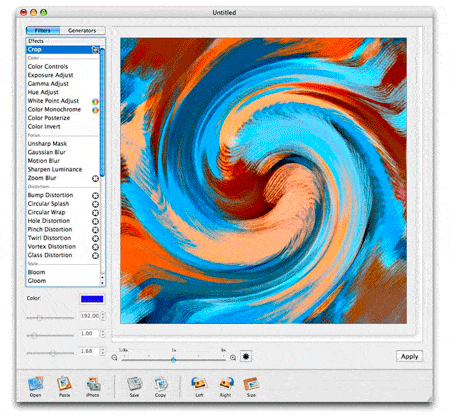Rotate image with the Right icon
Screen dimensions: 450x415
coord(226,384)
